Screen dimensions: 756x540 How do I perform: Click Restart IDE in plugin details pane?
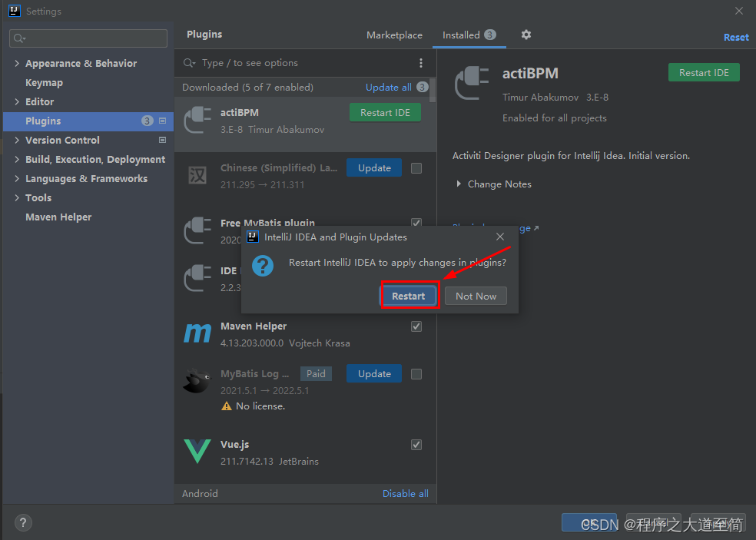tap(704, 72)
